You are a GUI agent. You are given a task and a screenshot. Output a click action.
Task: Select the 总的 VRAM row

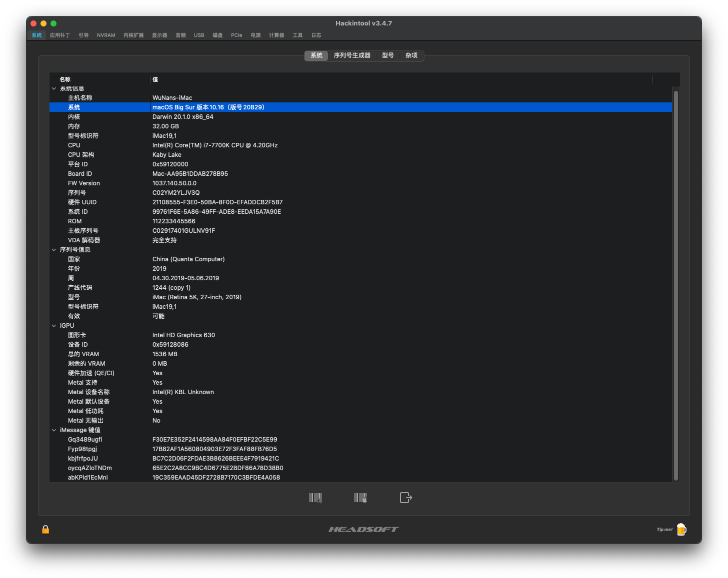(360, 354)
